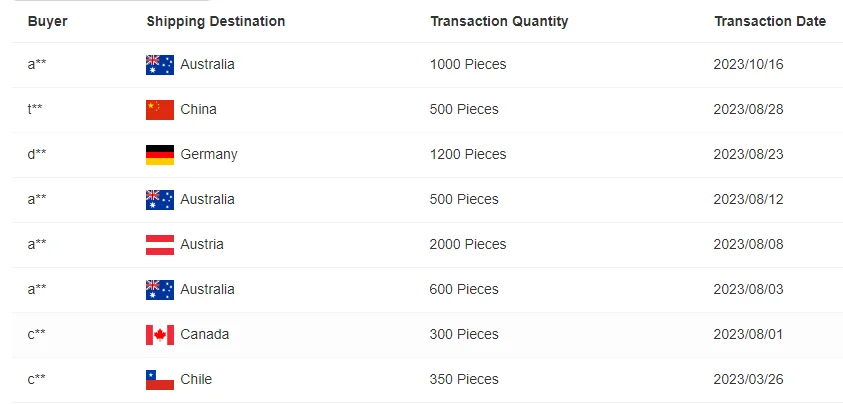
Task: Click the Australia flag in the 2023/08/12 row
Action: click(x=159, y=200)
